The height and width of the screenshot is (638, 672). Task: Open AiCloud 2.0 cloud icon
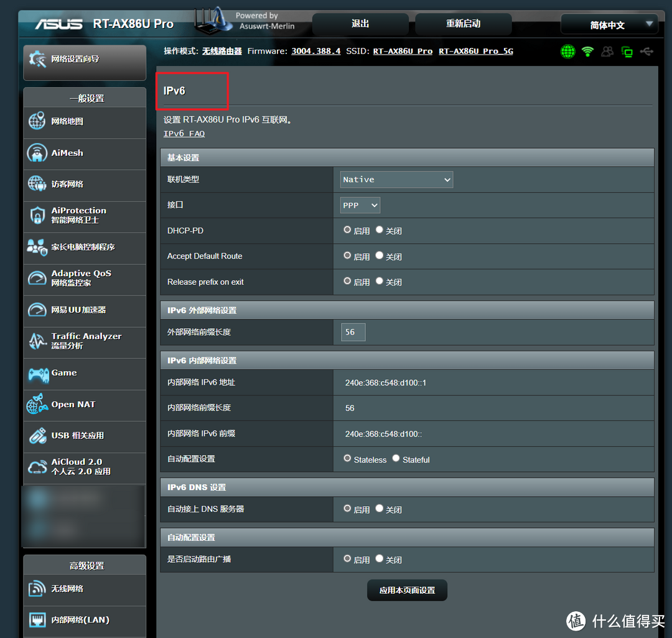(x=37, y=467)
